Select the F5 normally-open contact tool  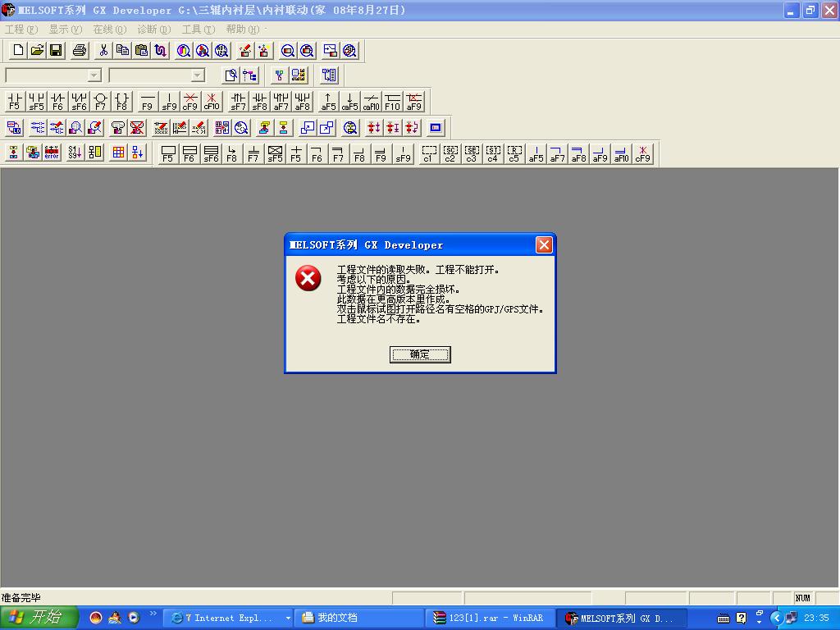point(15,102)
